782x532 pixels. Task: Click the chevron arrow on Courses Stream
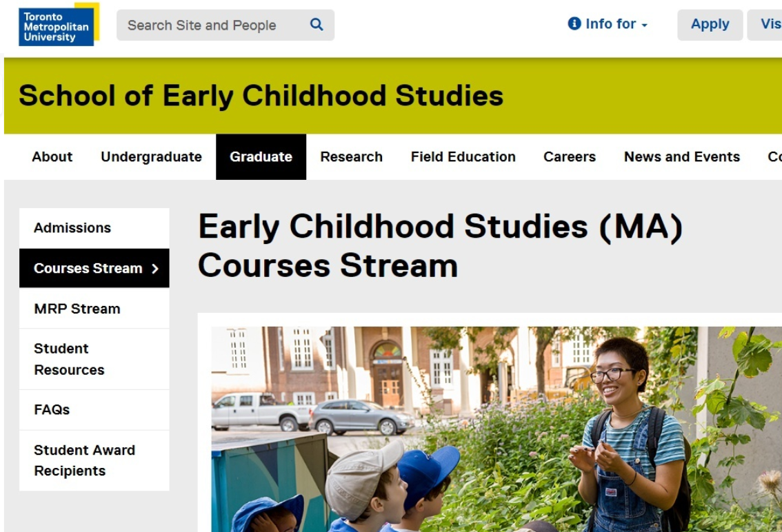[x=155, y=269]
